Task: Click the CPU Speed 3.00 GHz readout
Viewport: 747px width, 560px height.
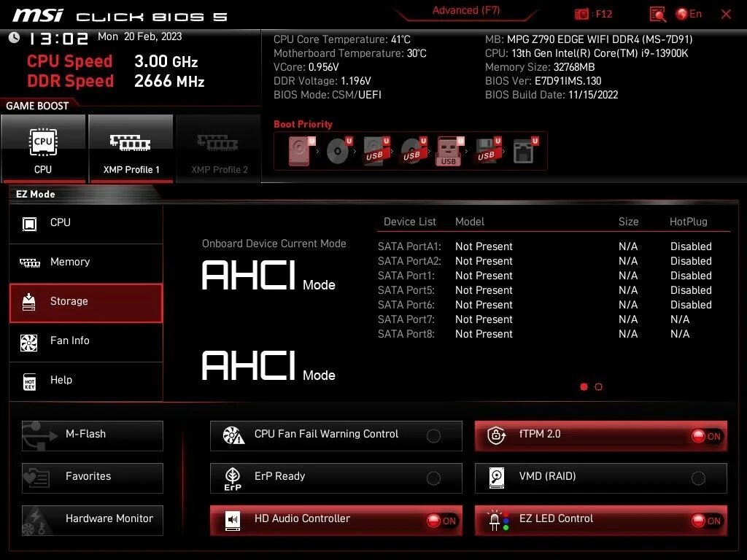Action: pyautogui.click(x=112, y=61)
